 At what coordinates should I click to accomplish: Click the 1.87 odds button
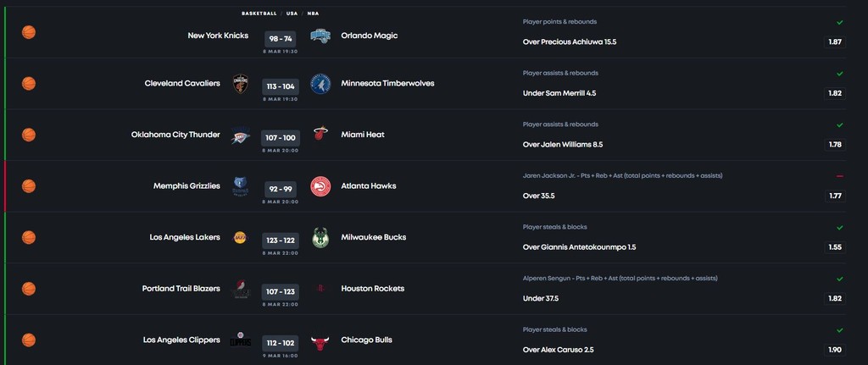click(835, 42)
